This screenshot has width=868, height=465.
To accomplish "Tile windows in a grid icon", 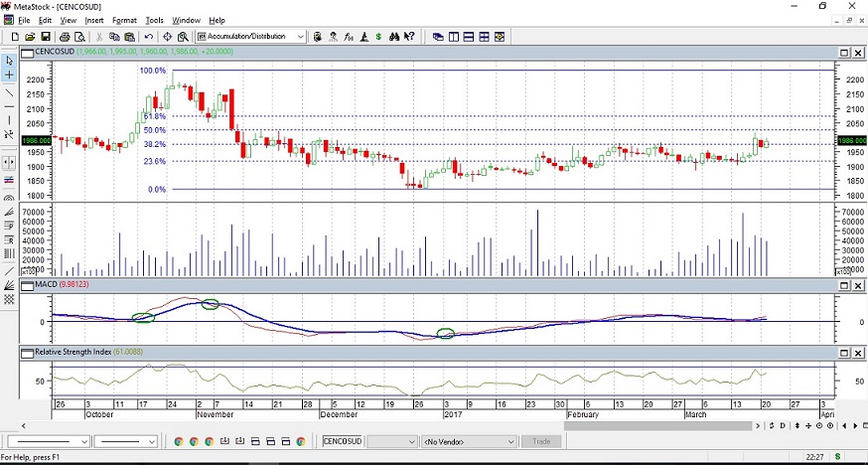I will point(485,37).
